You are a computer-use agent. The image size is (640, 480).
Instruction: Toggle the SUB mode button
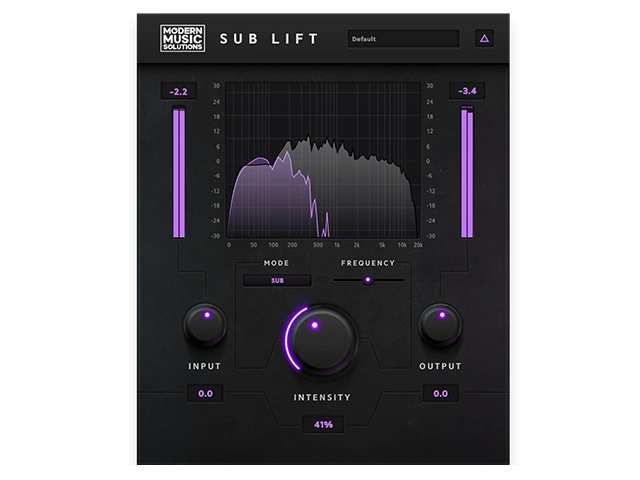point(277,280)
